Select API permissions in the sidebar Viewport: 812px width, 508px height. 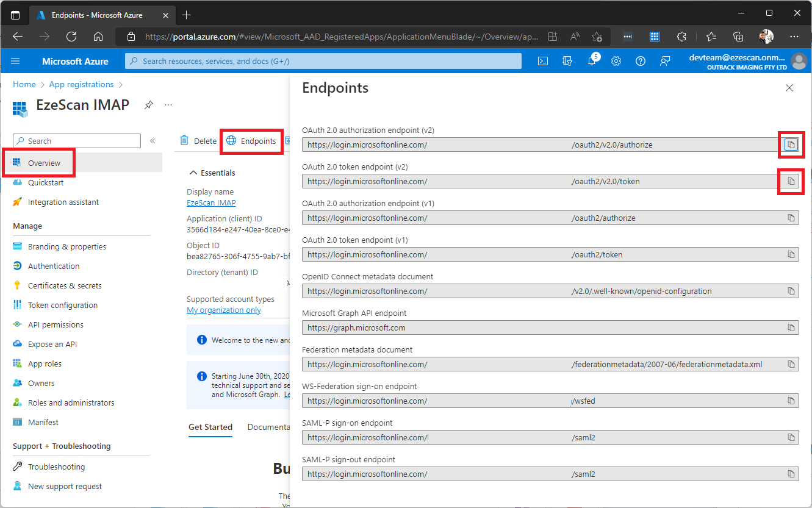tap(56, 324)
